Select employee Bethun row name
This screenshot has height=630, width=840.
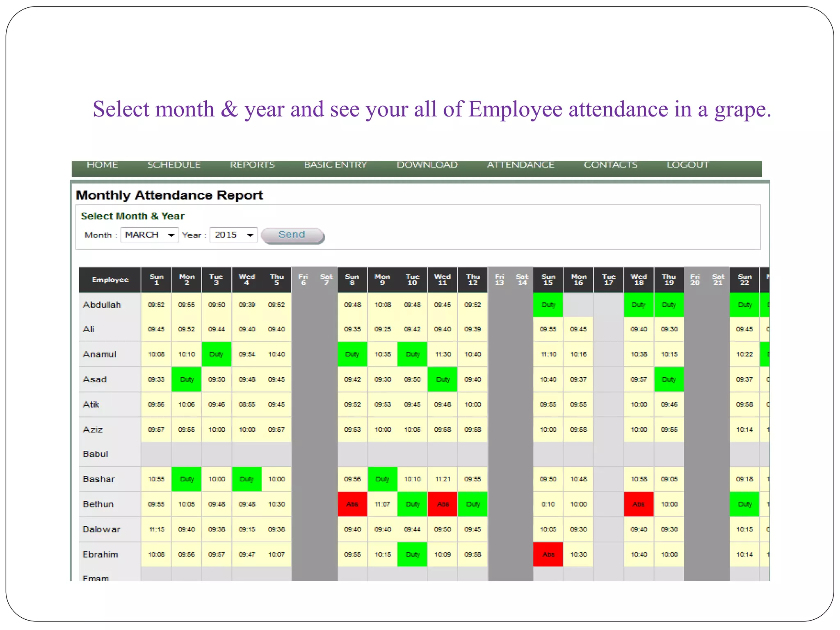pyautogui.click(x=98, y=504)
